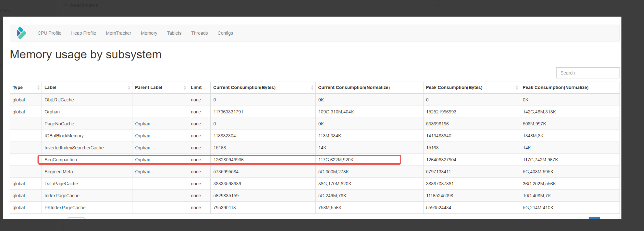The height and width of the screenshot is (231, 644).
Task: Select the DataPageCache label
Action: [61, 184]
